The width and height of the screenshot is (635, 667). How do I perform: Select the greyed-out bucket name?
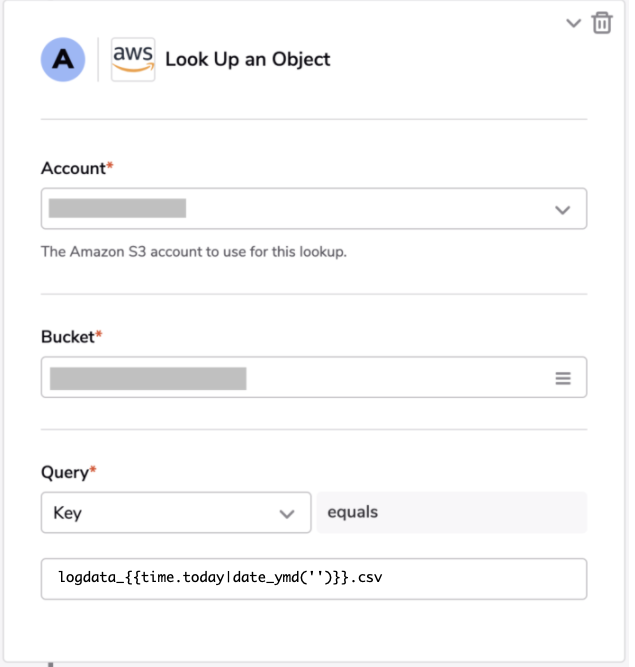(148, 379)
